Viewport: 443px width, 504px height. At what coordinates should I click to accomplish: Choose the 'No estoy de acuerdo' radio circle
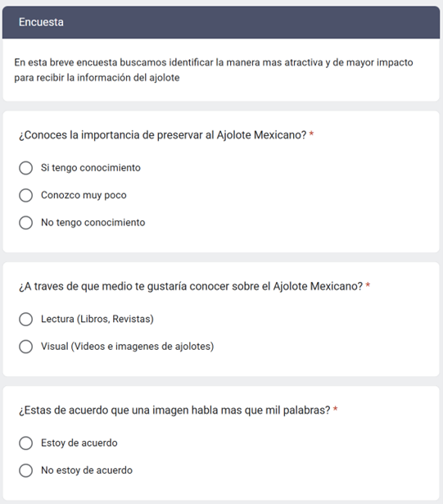pos(25,470)
